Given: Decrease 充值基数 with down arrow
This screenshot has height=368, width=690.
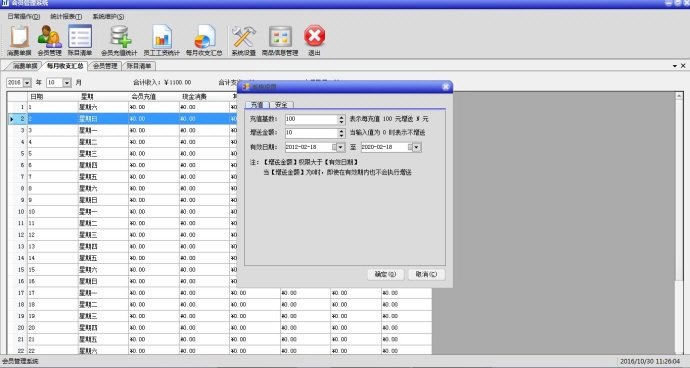Looking at the screenshot, I should (341, 122).
